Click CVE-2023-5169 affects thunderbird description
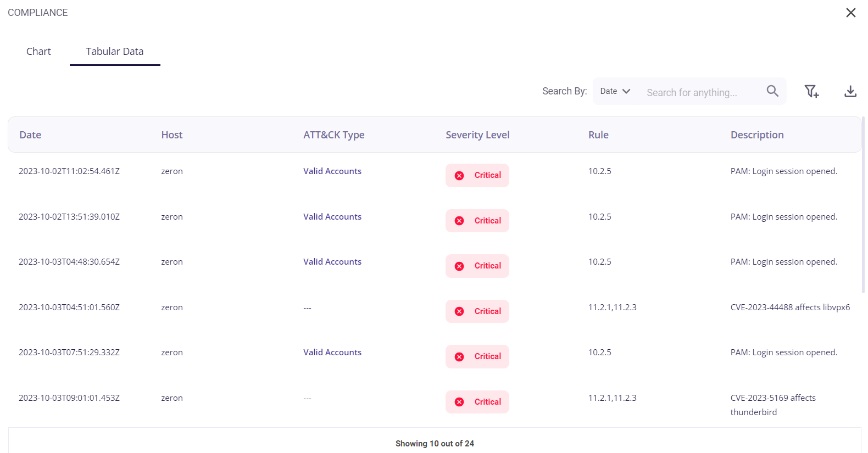 (773, 405)
